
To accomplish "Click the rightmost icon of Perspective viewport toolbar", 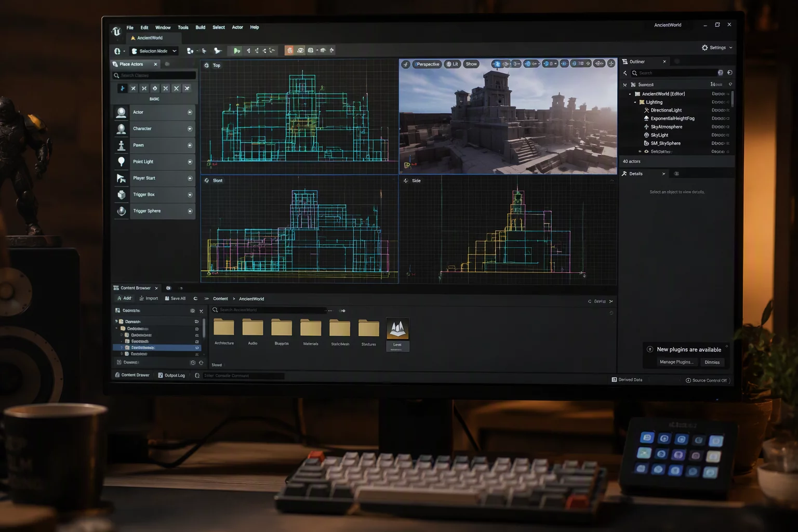I will (x=611, y=63).
